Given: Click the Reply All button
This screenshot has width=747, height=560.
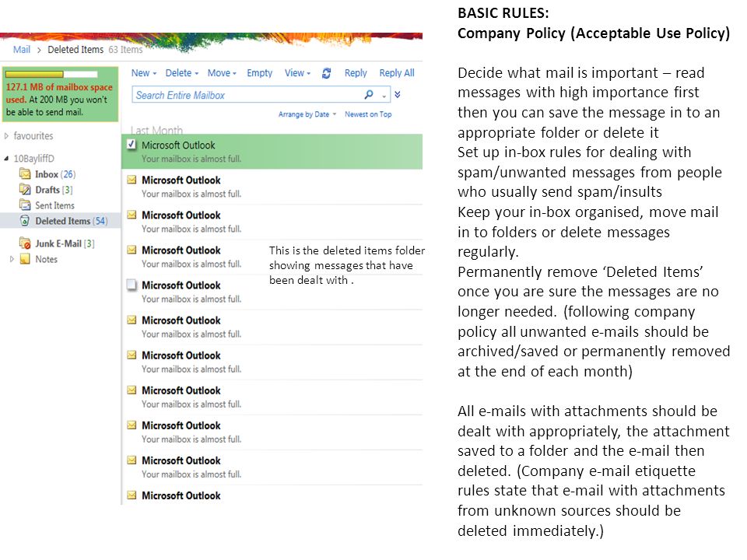Looking at the screenshot, I should coord(396,73).
